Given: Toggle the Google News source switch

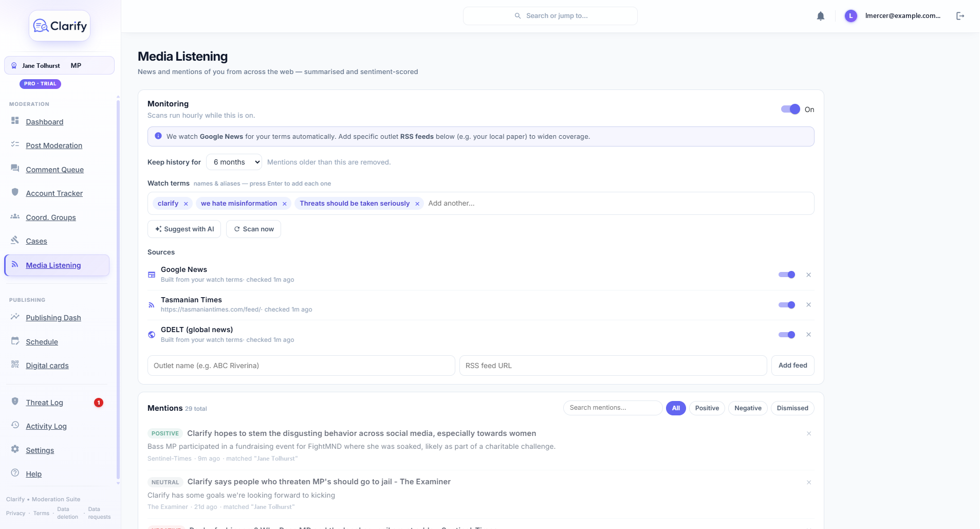Looking at the screenshot, I should (x=787, y=275).
